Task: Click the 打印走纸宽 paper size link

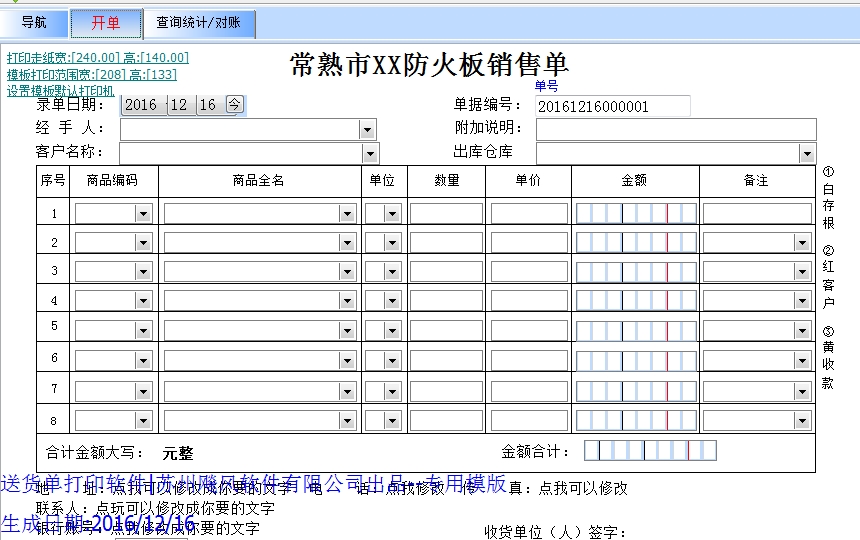Action: pyautogui.click(x=97, y=58)
